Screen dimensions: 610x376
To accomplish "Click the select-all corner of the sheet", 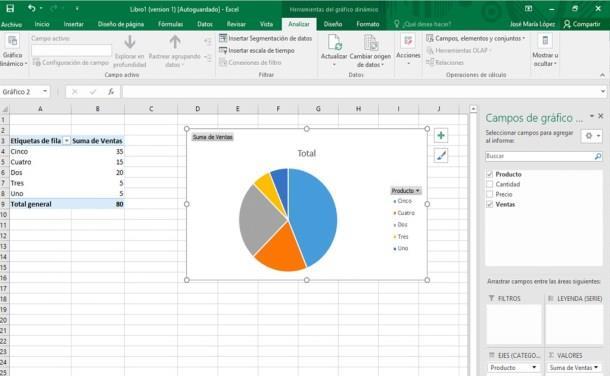I will point(5,109).
